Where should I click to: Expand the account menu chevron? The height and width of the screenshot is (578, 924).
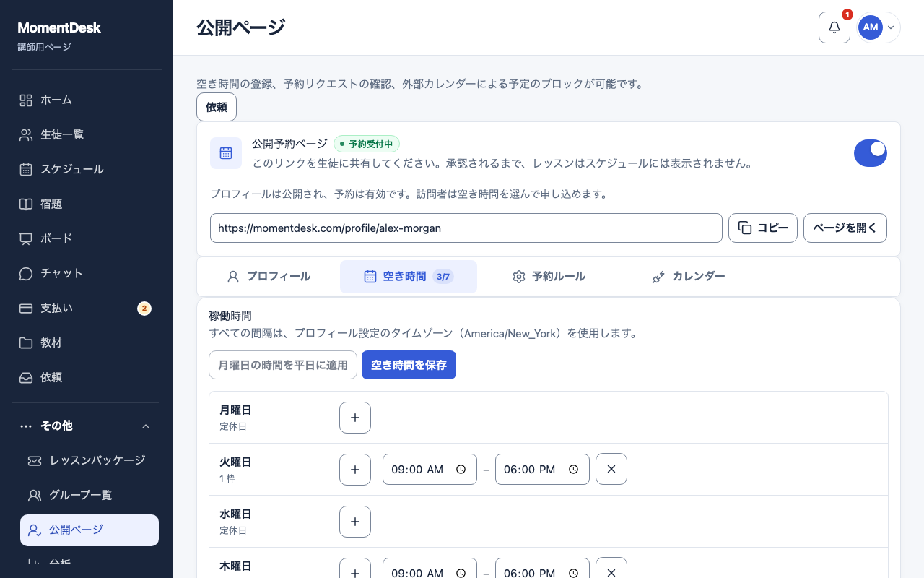click(x=891, y=27)
